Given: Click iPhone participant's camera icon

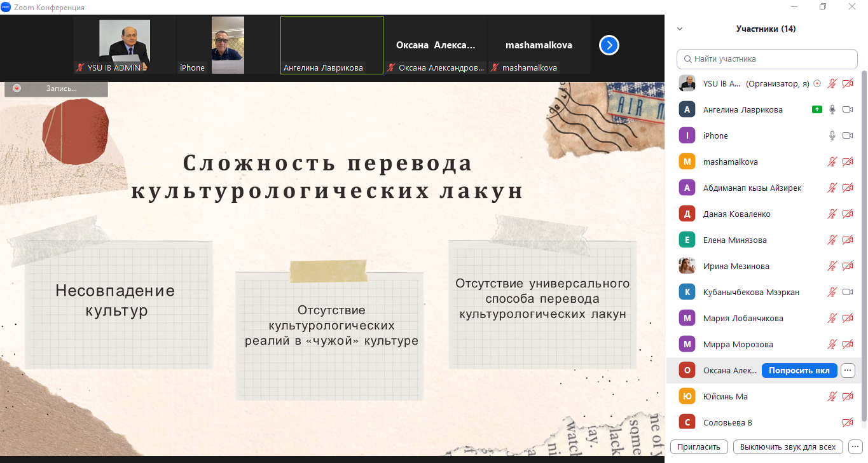Looking at the screenshot, I should [x=847, y=135].
